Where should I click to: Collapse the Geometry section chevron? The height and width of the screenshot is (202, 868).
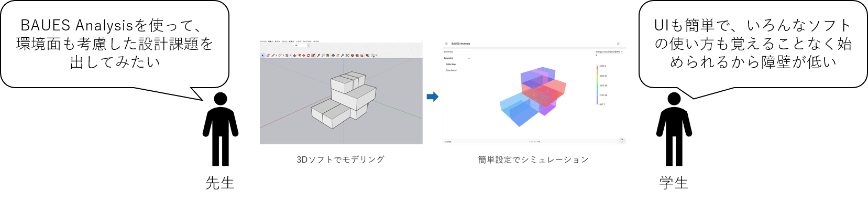pyautogui.click(x=469, y=58)
